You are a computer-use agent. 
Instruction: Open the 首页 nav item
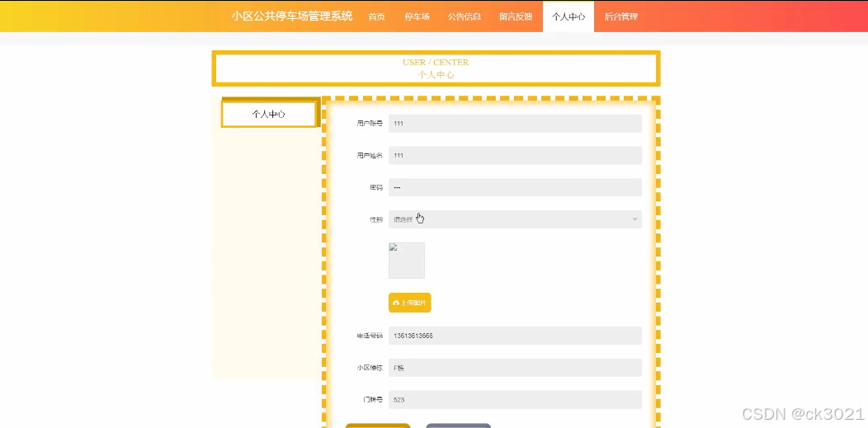[376, 16]
